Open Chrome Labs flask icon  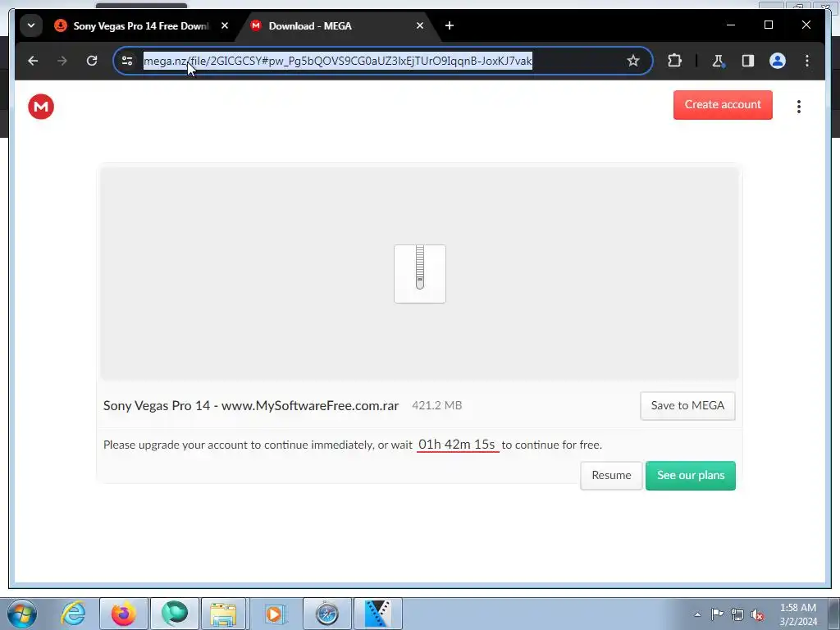(719, 61)
